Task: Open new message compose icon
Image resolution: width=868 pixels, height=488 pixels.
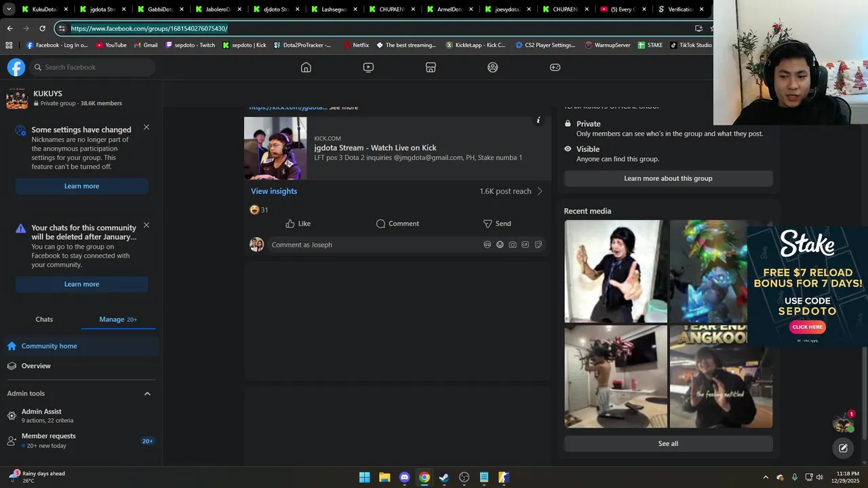Action: (x=843, y=448)
